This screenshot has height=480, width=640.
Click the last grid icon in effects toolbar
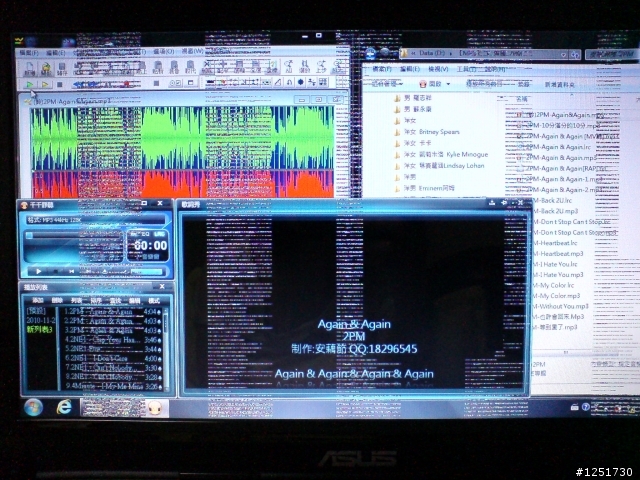[323, 82]
